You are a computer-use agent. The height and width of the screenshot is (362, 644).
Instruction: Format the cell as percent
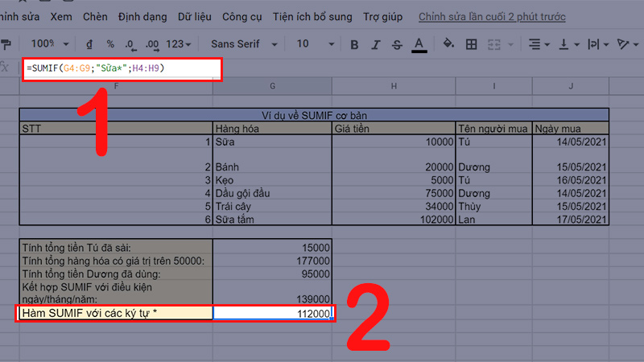coord(110,44)
